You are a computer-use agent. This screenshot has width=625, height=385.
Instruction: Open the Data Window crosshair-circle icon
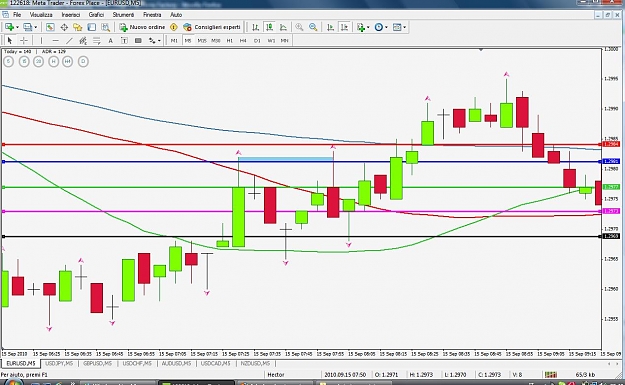point(64,27)
